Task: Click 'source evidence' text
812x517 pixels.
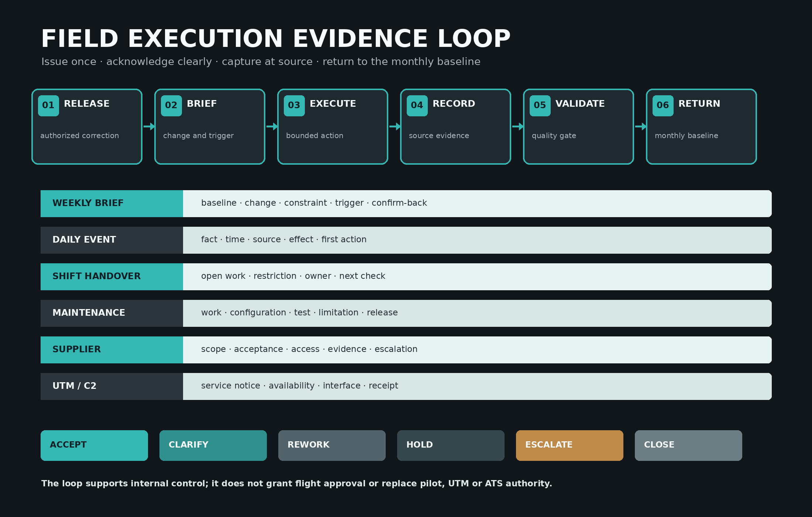Action: click(439, 136)
